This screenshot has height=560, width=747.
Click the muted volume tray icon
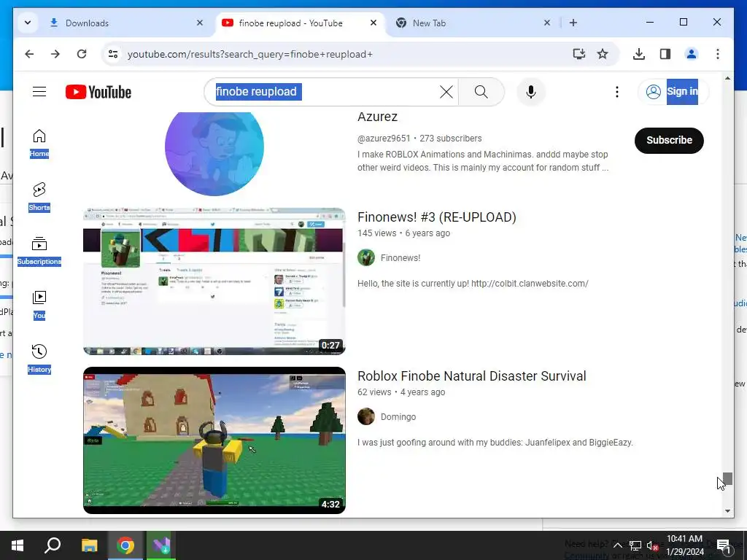pos(652,545)
